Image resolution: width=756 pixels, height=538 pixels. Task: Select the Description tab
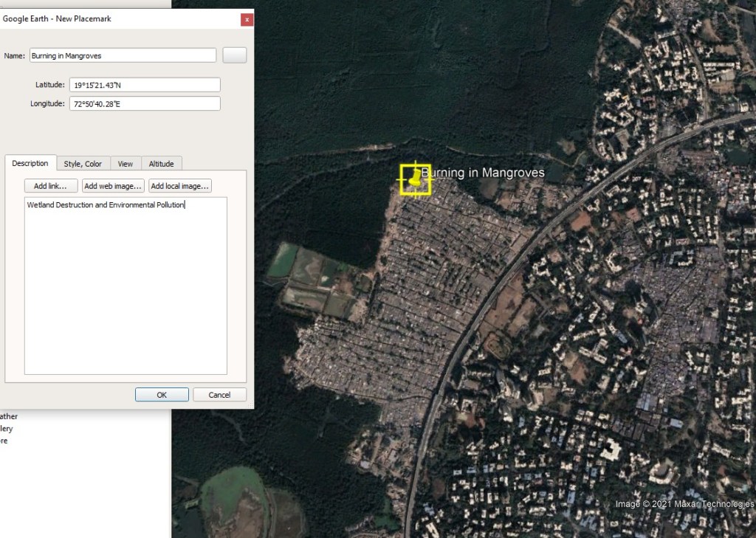tap(30, 163)
